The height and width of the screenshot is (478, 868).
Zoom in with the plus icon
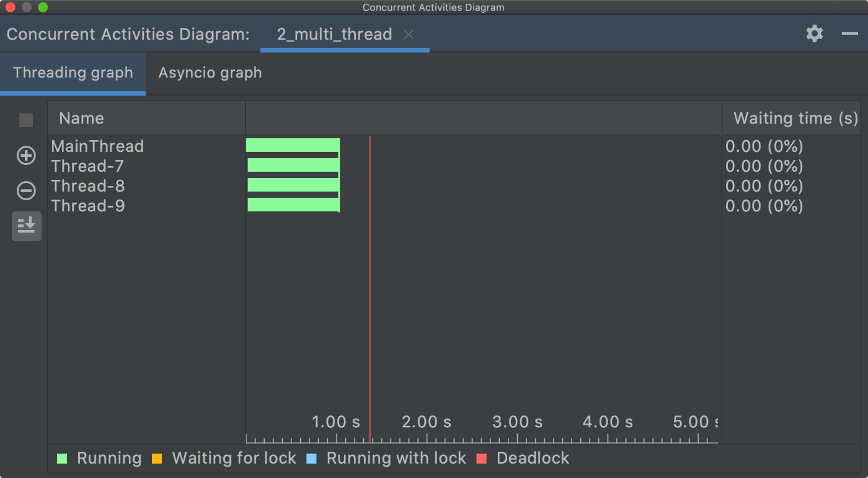26,156
